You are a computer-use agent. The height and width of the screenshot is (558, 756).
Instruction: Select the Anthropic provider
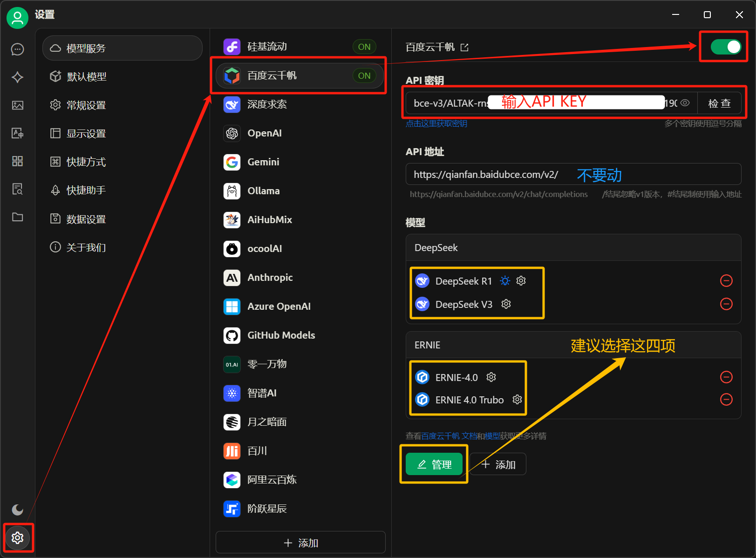300,278
